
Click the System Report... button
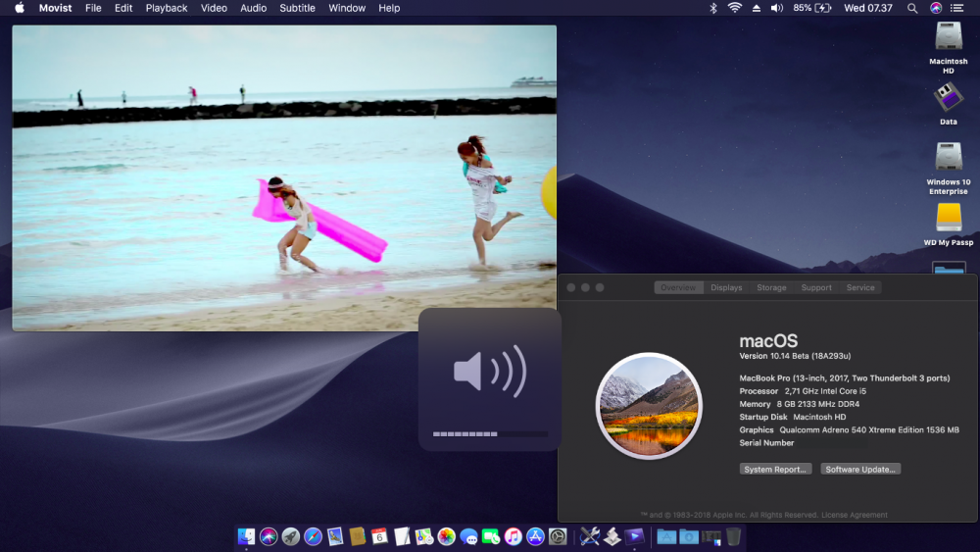pyautogui.click(x=775, y=469)
